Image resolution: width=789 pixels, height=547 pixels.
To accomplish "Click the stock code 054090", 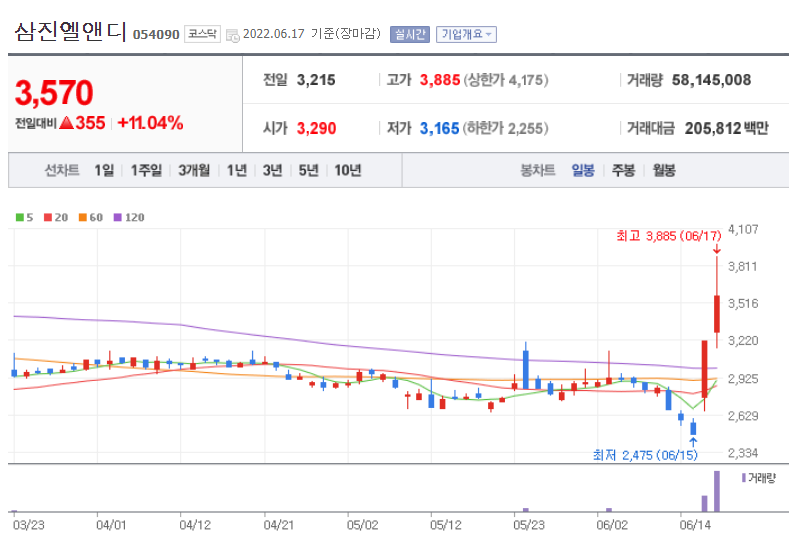I will click(156, 35).
